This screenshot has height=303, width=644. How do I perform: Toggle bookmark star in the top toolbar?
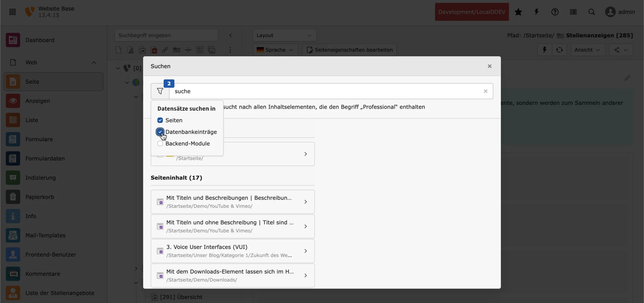518,12
